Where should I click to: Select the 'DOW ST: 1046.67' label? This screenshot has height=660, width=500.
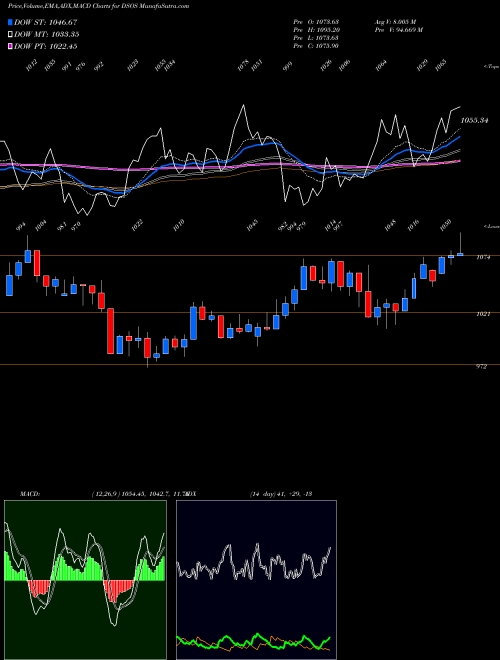[45, 22]
